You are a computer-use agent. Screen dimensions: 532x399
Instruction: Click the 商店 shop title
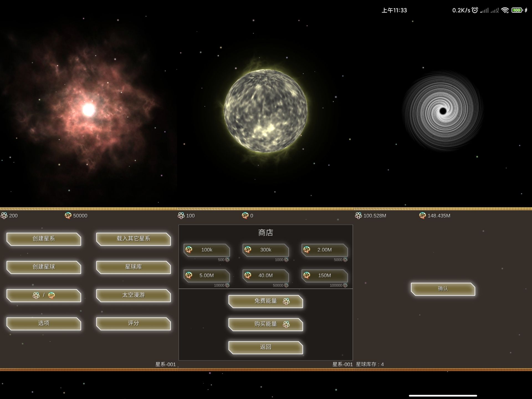tap(266, 233)
